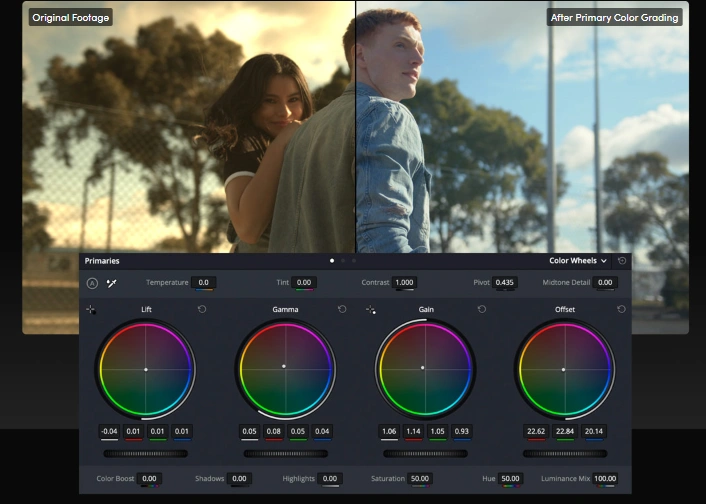Screen dimensions: 706x504
Task: Click the After Primary Color Grading label
Action: [x=615, y=18]
